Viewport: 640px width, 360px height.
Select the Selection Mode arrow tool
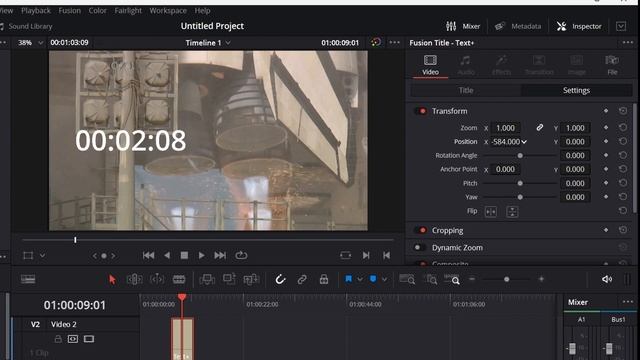click(112, 280)
